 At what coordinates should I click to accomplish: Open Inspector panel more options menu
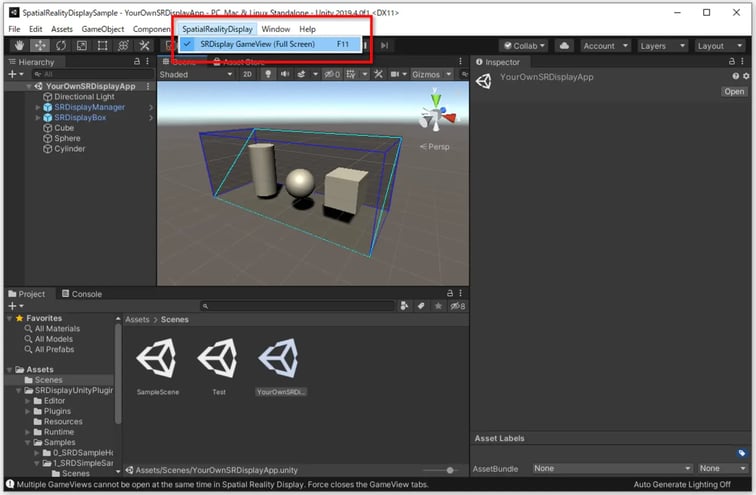point(742,61)
